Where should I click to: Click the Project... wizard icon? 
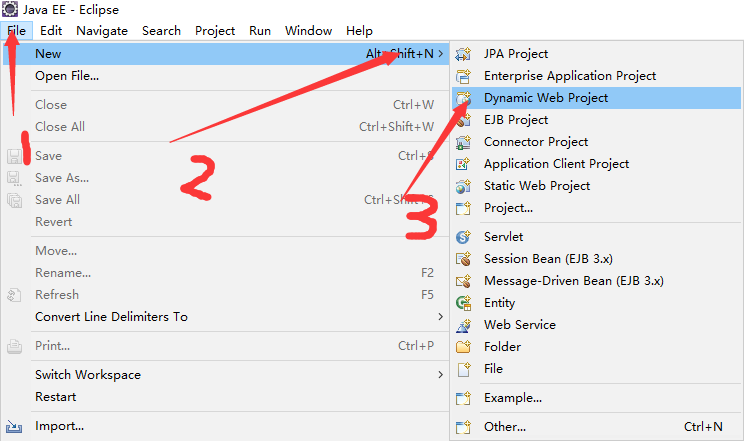(463, 208)
